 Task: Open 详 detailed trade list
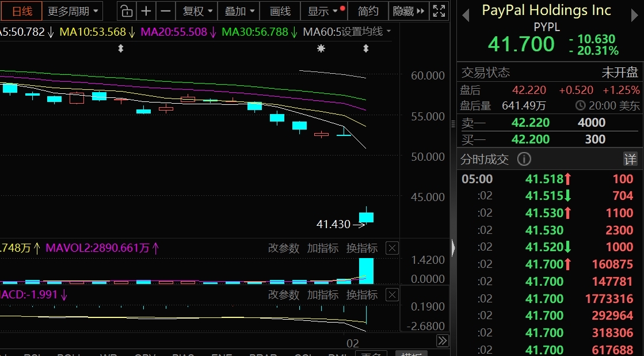pyautogui.click(x=630, y=159)
